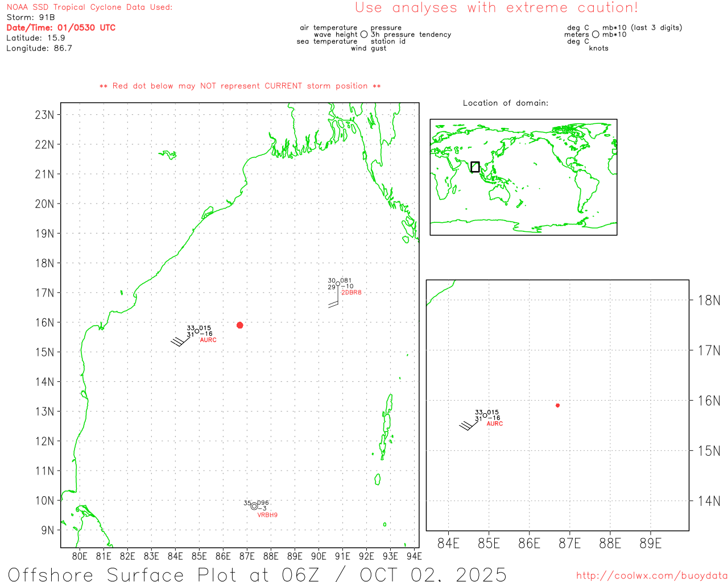Click the 'station id' legend label

click(x=388, y=41)
